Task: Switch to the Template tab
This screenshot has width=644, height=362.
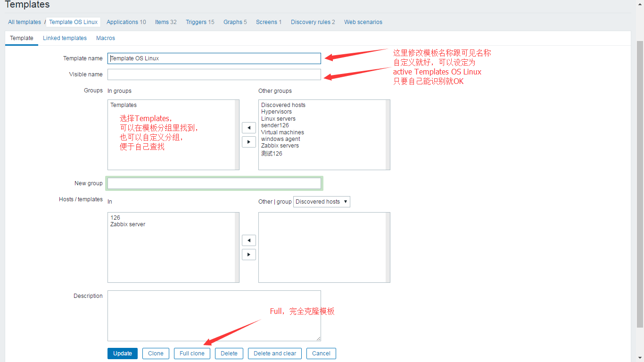Action: click(22, 38)
